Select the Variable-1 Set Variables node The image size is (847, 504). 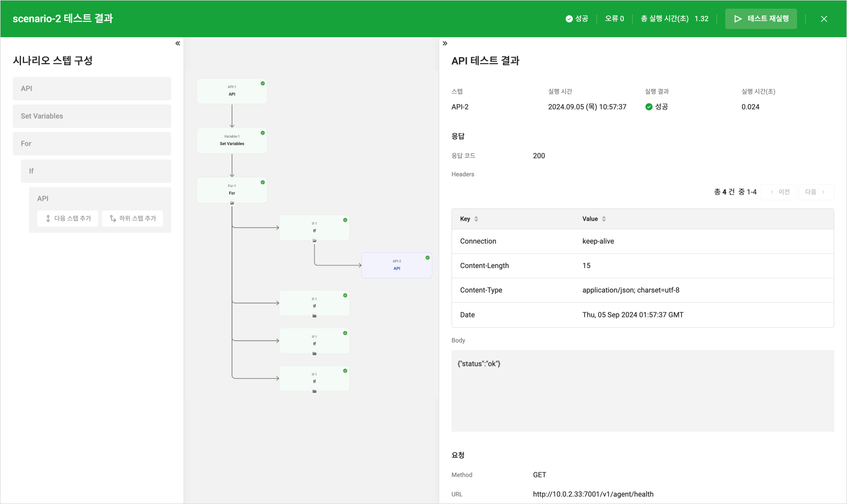232,140
